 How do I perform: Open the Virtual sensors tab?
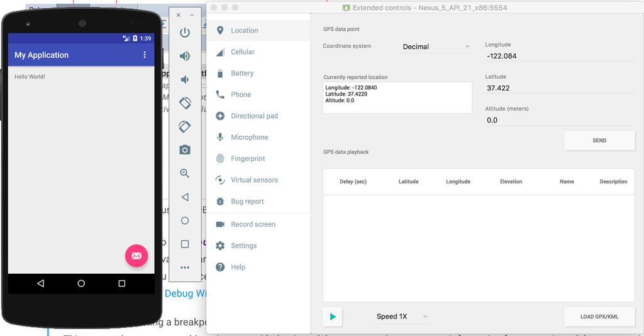click(x=258, y=180)
